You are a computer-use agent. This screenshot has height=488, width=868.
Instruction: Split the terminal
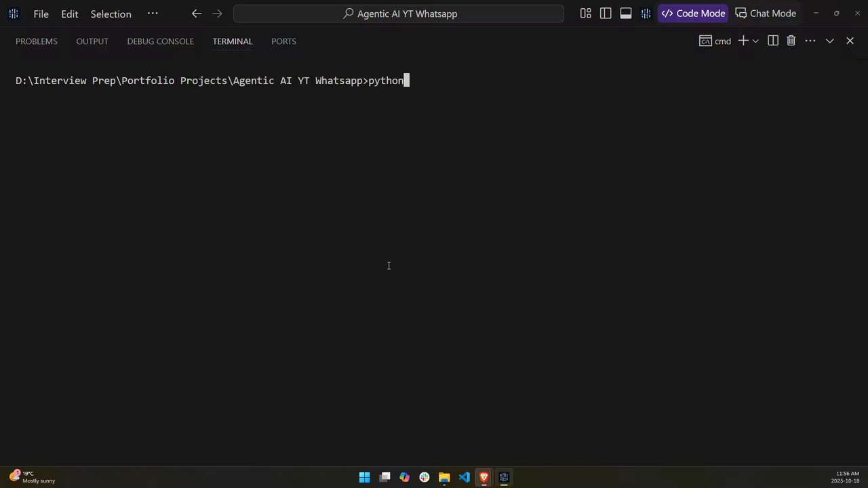click(x=773, y=41)
